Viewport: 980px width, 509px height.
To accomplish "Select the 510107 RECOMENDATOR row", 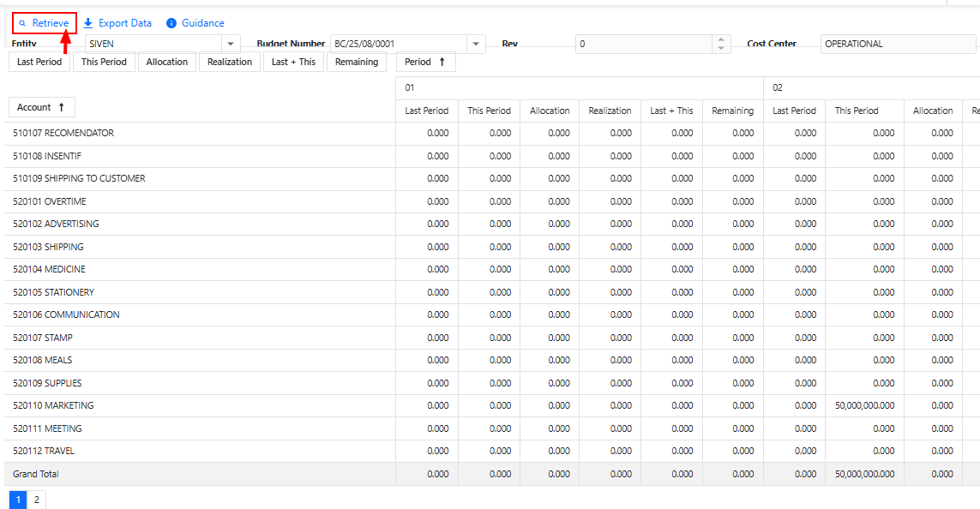I will coord(200,133).
